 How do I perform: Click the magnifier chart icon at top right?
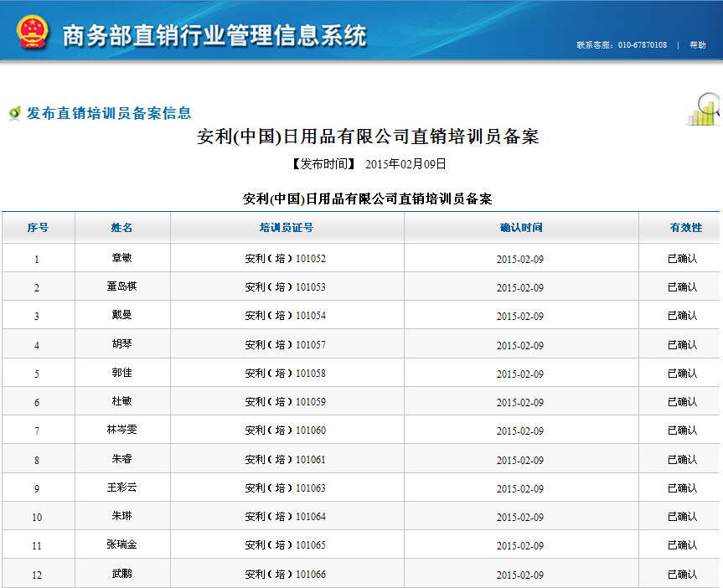(704, 110)
